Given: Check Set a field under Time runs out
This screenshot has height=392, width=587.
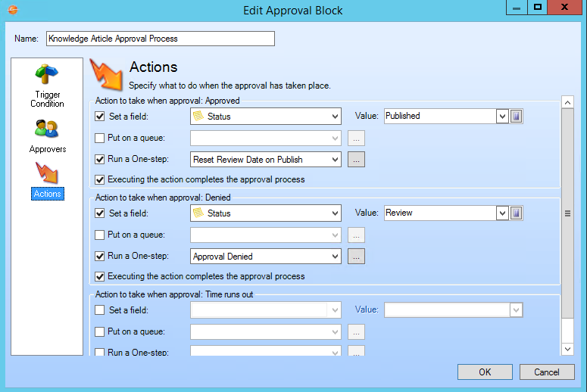Looking at the screenshot, I should point(100,310).
